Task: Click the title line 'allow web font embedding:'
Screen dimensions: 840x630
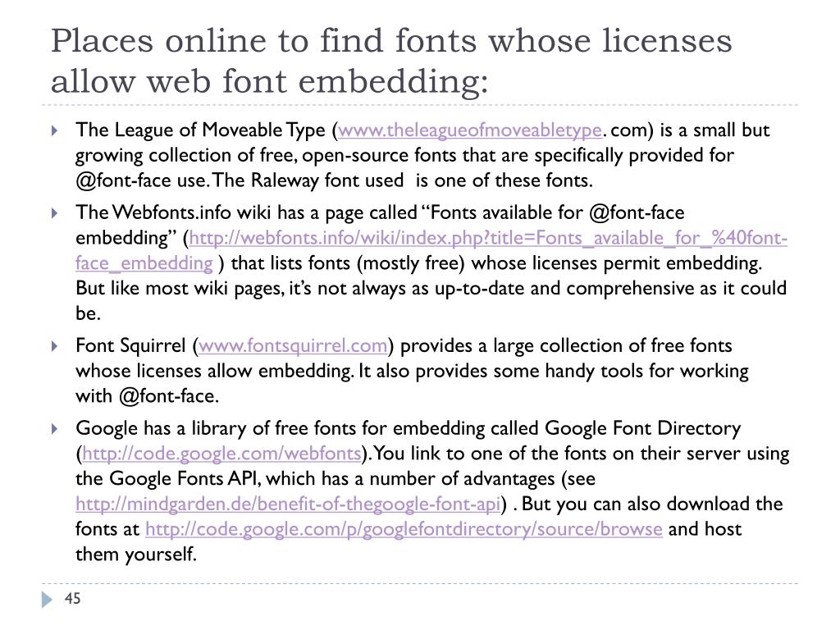Action: 269,82
